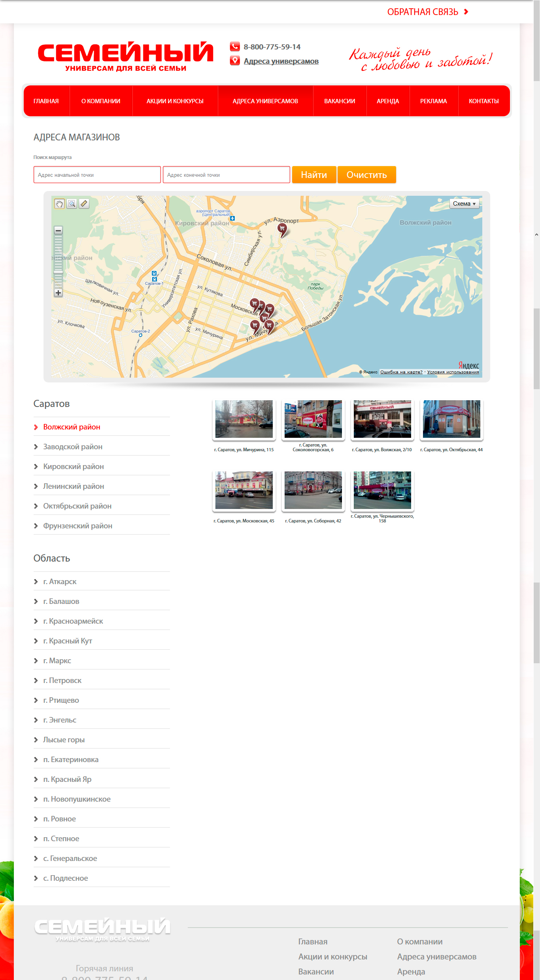Open the Адреса универсамов link beside the pin
This screenshot has width=540, height=980.
point(281,61)
